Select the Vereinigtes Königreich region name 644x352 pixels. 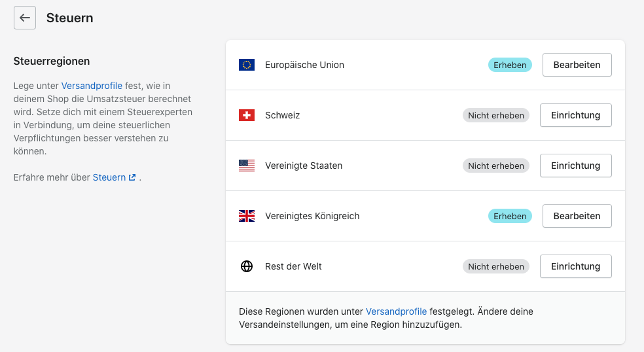pos(312,216)
